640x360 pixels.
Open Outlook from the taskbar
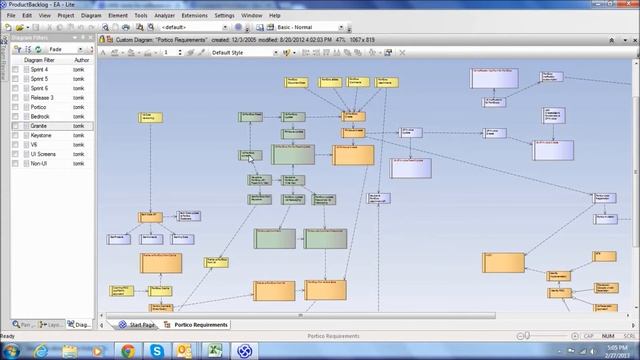pos(183,351)
